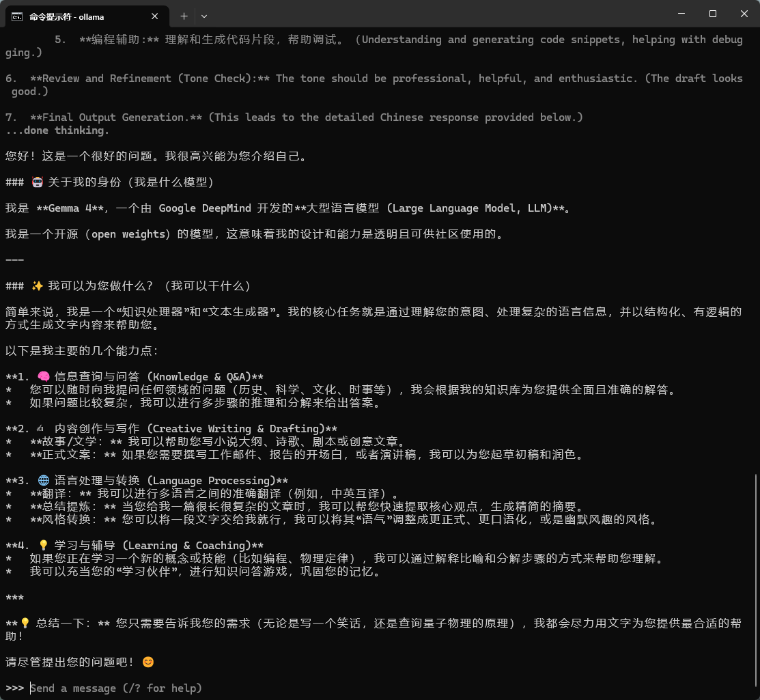The width and height of the screenshot is (760, 700).
Task: Click the line starting with 如果问题比较复杂
Action: [206, 402]
